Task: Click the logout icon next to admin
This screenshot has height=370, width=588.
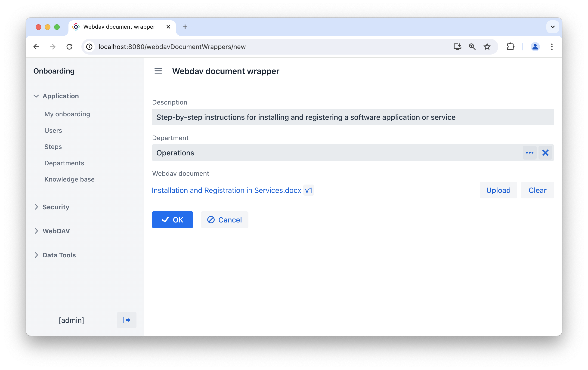Action: pyautogui.click(x=127, y=320)
